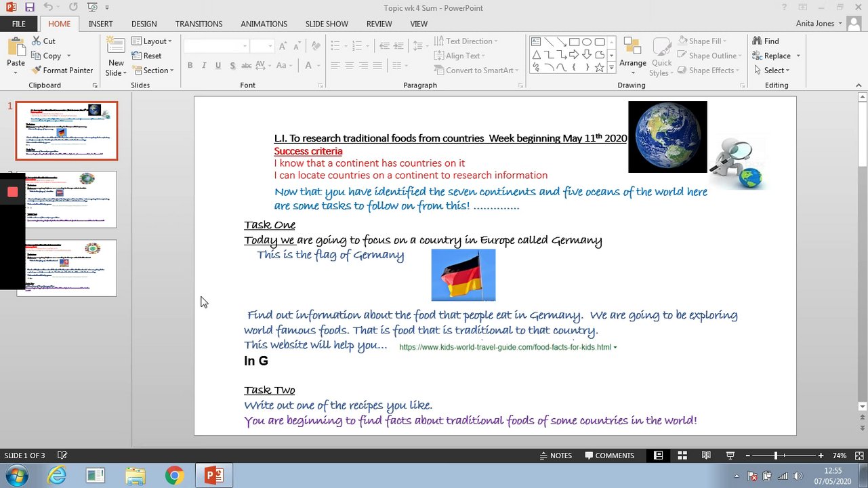The image size is (868, 488).
Task: Click the Comments button in status bar
Action: tap(609, 455)
